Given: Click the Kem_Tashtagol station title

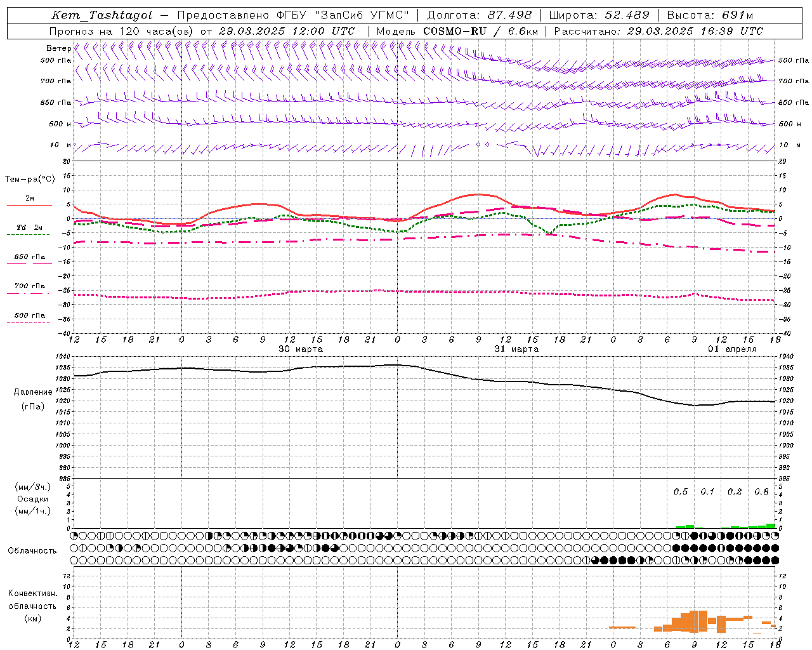Looking at the screenshot, I should pos(102,15).
